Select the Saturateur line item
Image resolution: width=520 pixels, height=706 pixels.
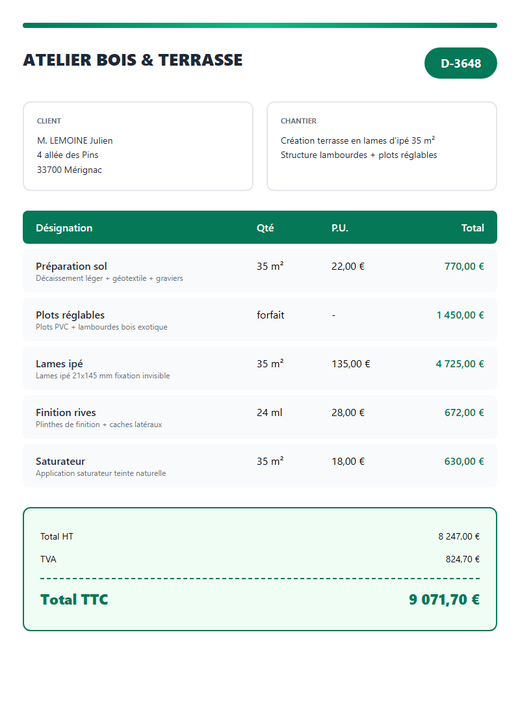click(x=260, y=466)
